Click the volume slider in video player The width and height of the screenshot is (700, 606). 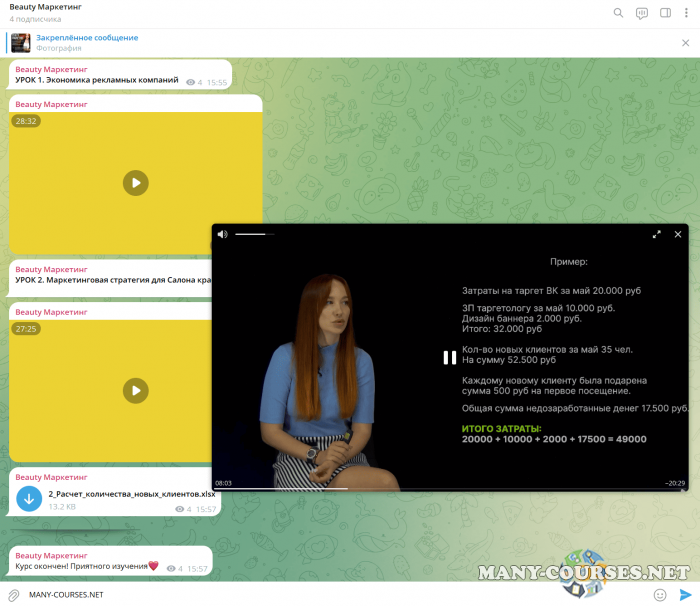click(x=254, y=234)
